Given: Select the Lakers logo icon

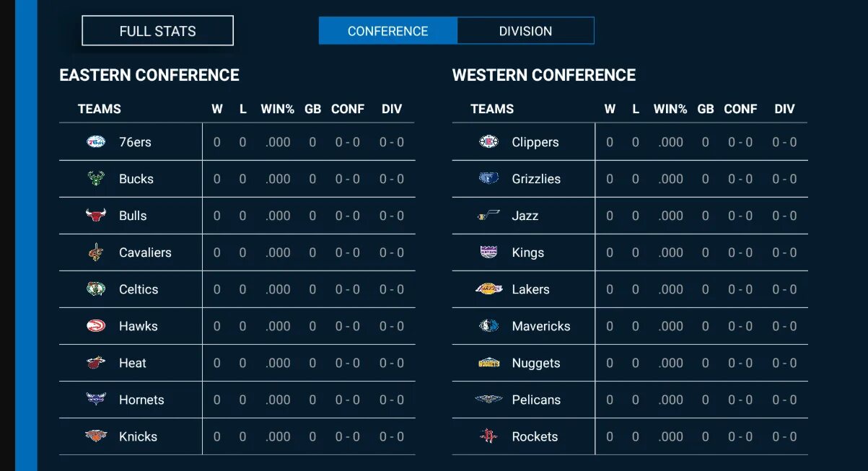Looking at the screenshot, I should [488, 289].
